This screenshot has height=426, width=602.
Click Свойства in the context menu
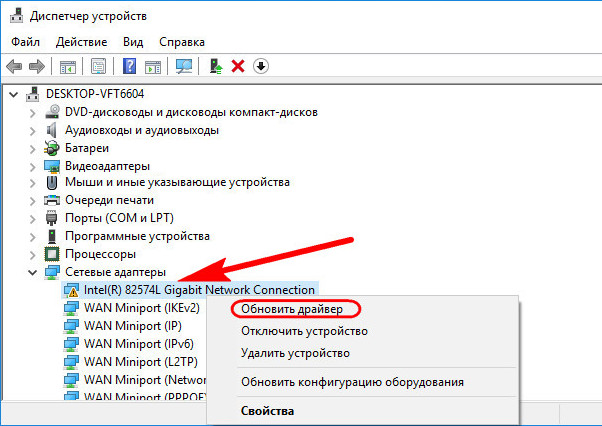267,410
